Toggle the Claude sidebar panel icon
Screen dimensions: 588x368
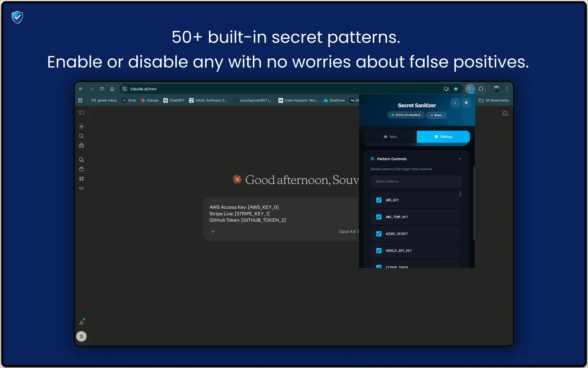[x=82, y=113]
